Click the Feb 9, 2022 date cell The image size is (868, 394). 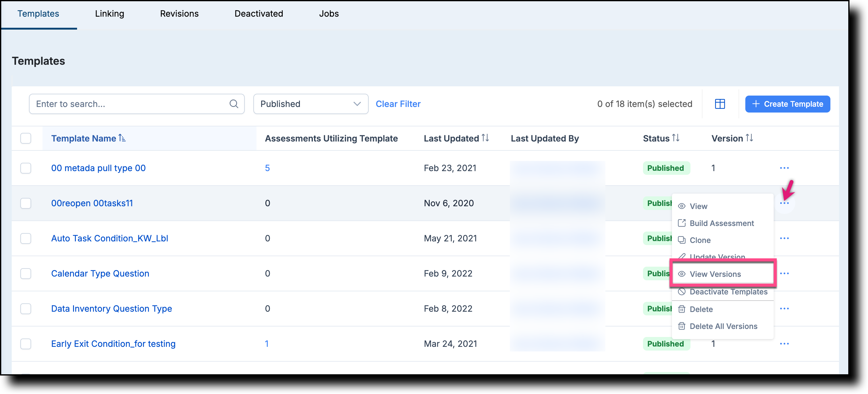click(x=448, y=273)
